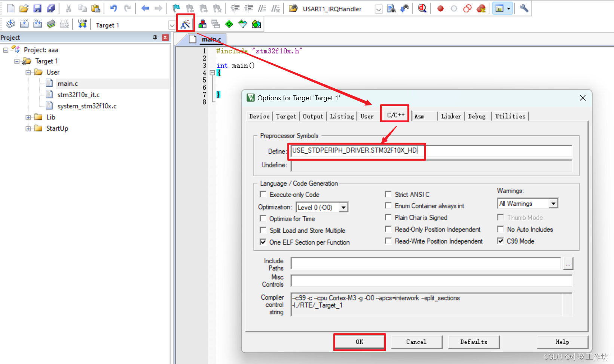Viewport: 614px width, 364px height.
Task: Switch to the Device tab
Action: click(259, 116)
